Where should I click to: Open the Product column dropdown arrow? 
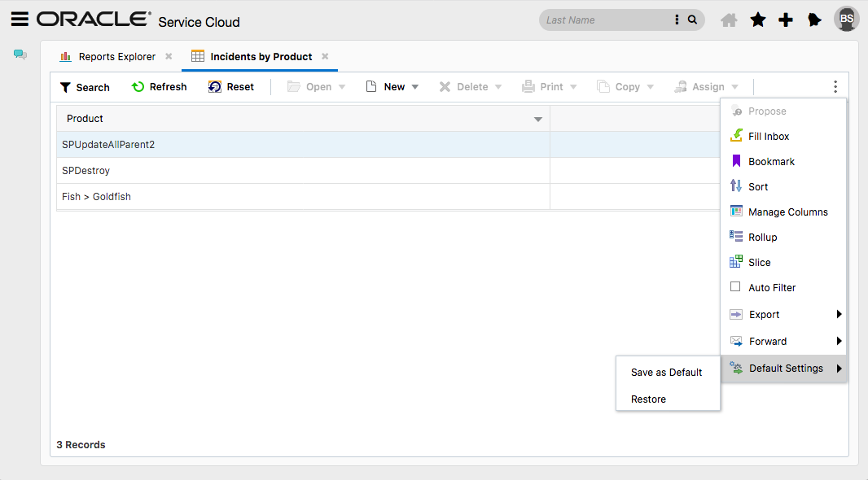coord(537,120)
